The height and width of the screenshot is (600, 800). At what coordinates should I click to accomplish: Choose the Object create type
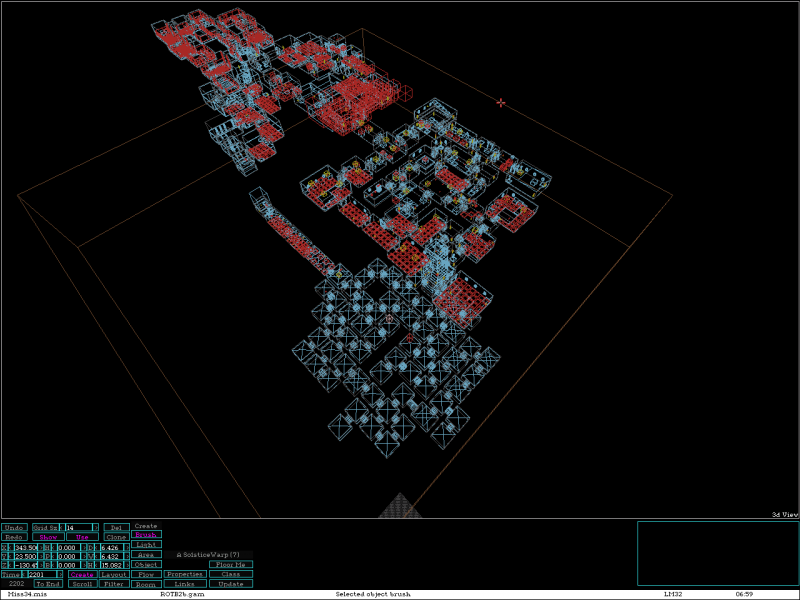point(146,564)
